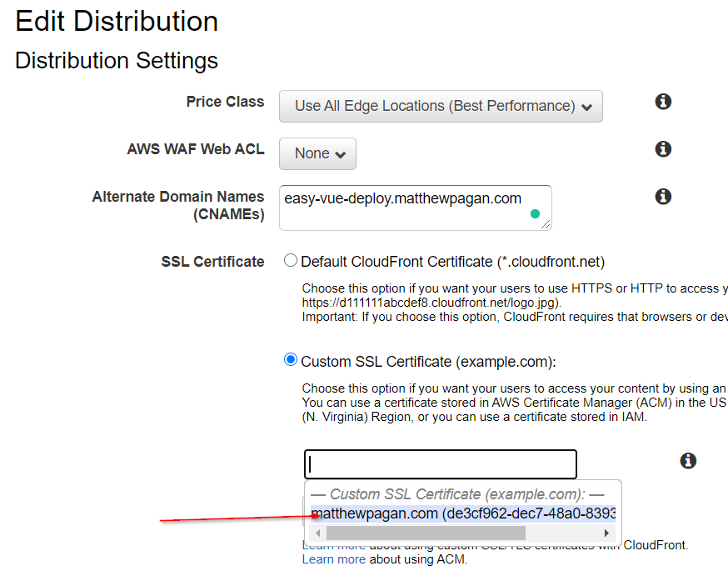728x581 pixels.
Task: Click the info icon beside AWS WAF Web ACL
Action: pos(663,148)
